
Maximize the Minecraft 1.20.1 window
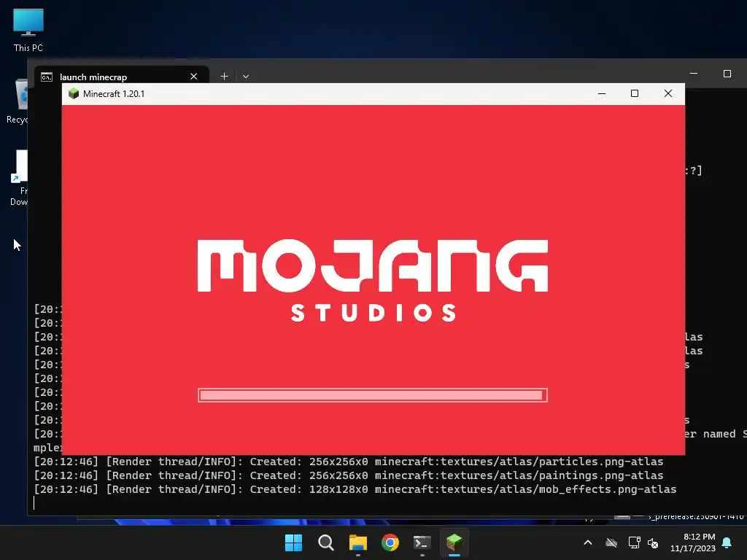click(635, 94)
